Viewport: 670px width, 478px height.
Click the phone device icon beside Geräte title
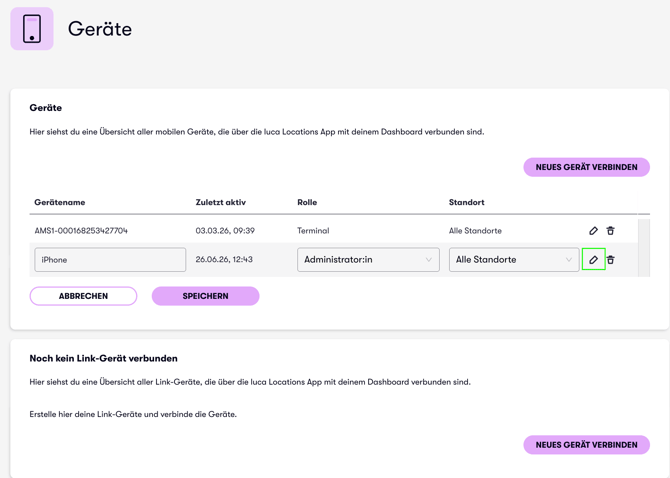click(32, 29)
